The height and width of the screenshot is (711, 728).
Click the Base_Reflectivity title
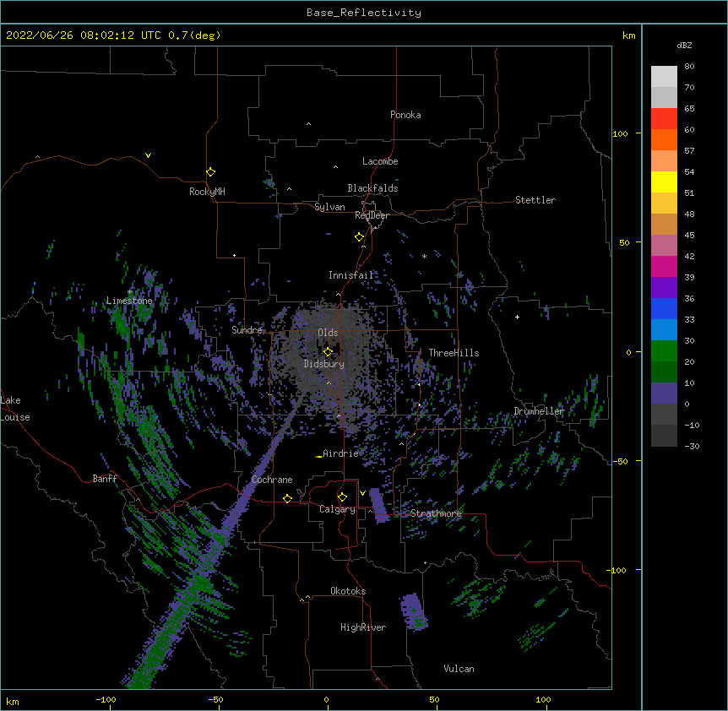[x=364, y=13]
